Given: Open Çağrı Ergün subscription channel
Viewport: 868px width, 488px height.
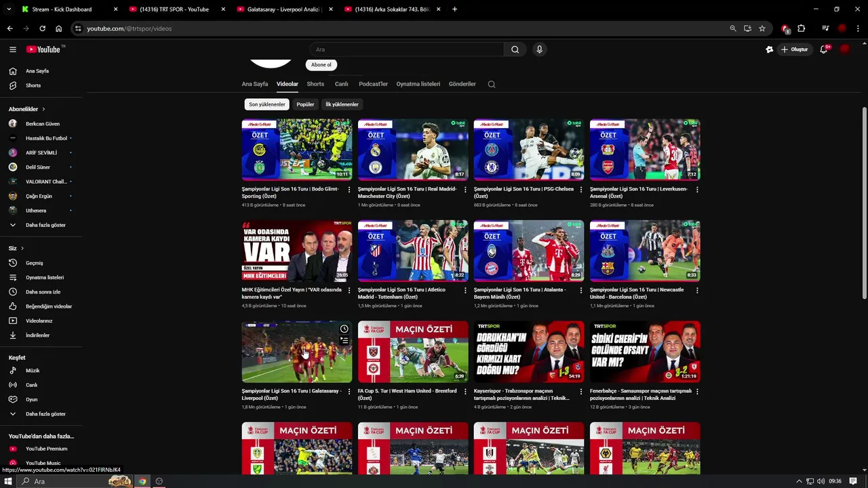Looking at the screenshot, I should (x=41, y=196).
